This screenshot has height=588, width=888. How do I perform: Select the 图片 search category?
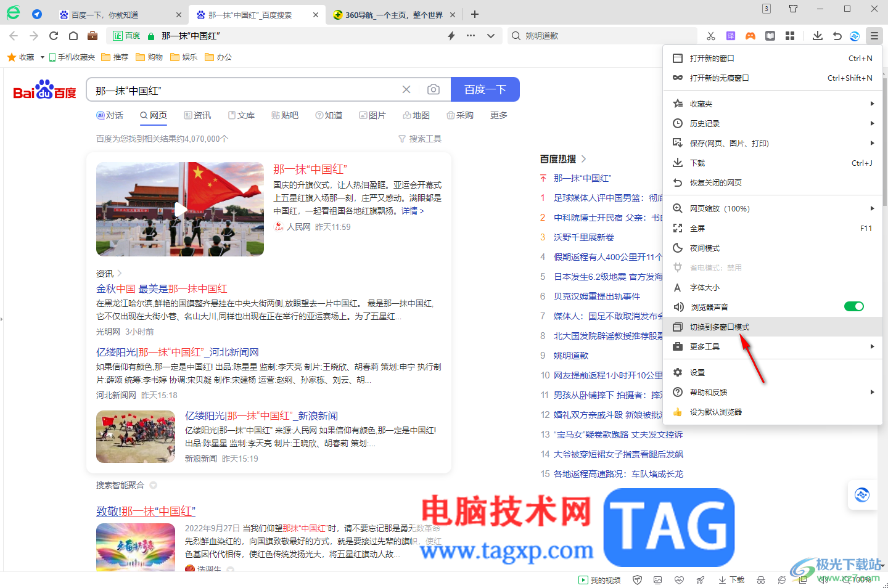pyautogui.click(x=372, y=115)
